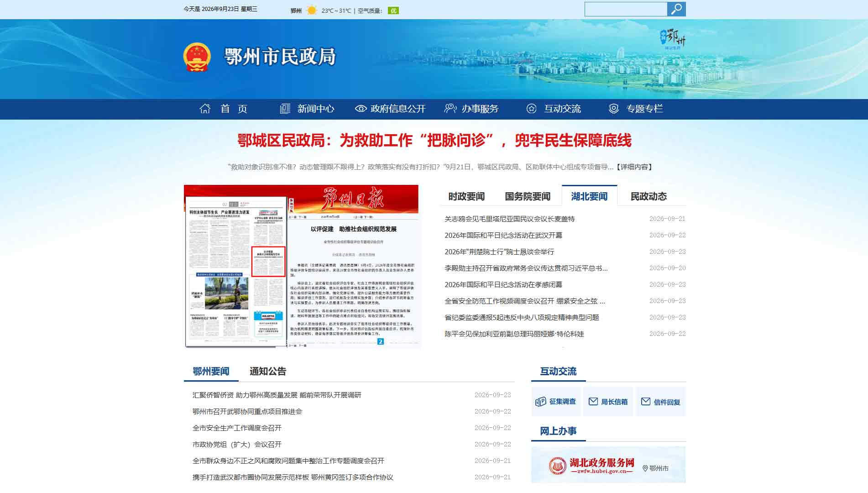Click the 【详细内容】 link
This screenshot has width=868, height=493.
point(634,167)
